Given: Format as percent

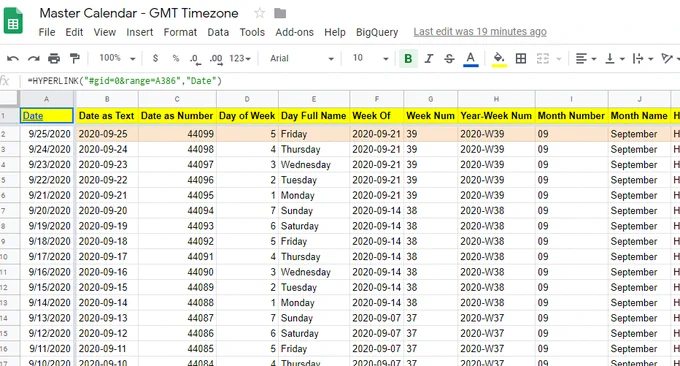Looking at the screenshot, I should 176,58.
